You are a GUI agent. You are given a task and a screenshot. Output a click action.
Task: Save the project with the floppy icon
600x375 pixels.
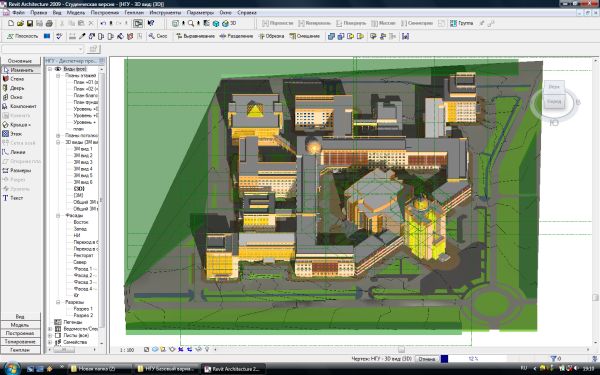[x=30, y=23]
